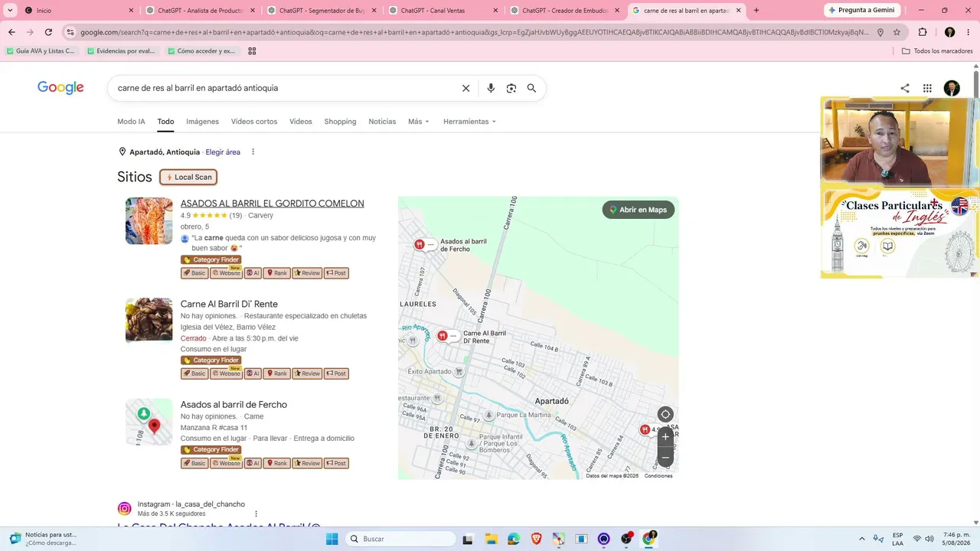Screen dimensions: 980x551
Task: Click Website button under El Gordito Comelon
Action: pos(226,273)
